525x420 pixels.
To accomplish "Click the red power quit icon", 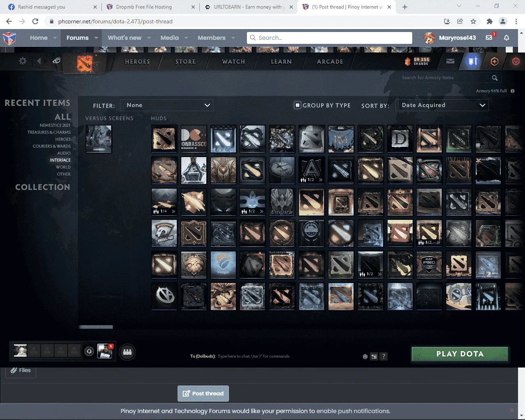I will pos(516,61).
